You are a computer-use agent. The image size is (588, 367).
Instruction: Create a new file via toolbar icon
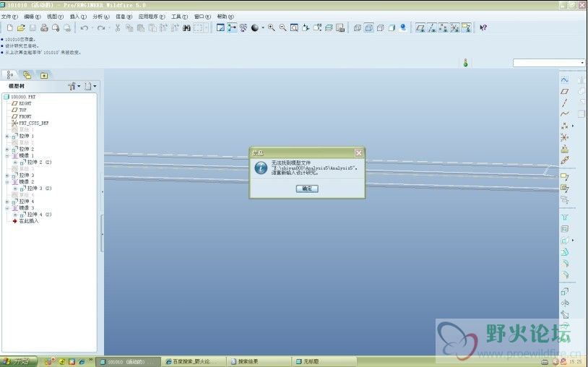10,27
